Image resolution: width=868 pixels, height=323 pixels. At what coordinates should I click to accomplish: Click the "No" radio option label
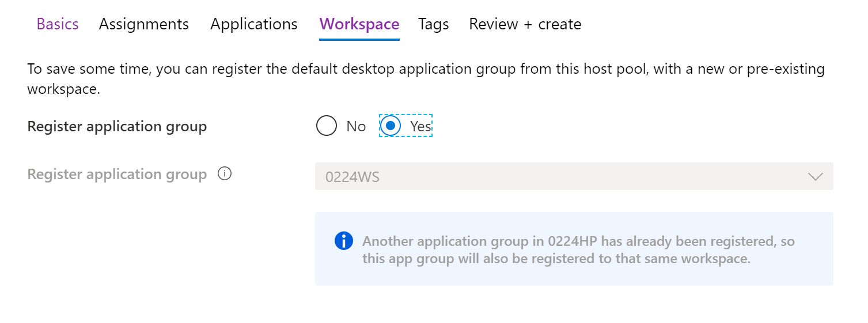[x=356, y=127]
